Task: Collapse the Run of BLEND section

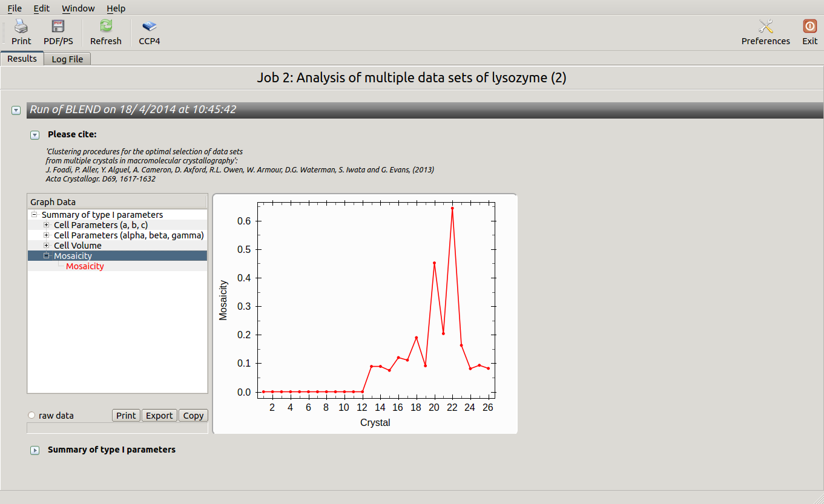Action: click(x=16, y=110)
